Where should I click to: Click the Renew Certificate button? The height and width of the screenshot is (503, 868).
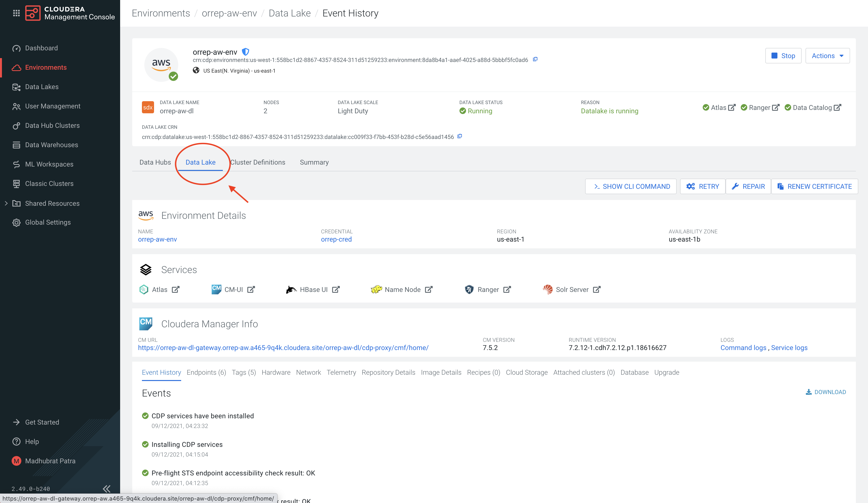(x=815, y=186)
